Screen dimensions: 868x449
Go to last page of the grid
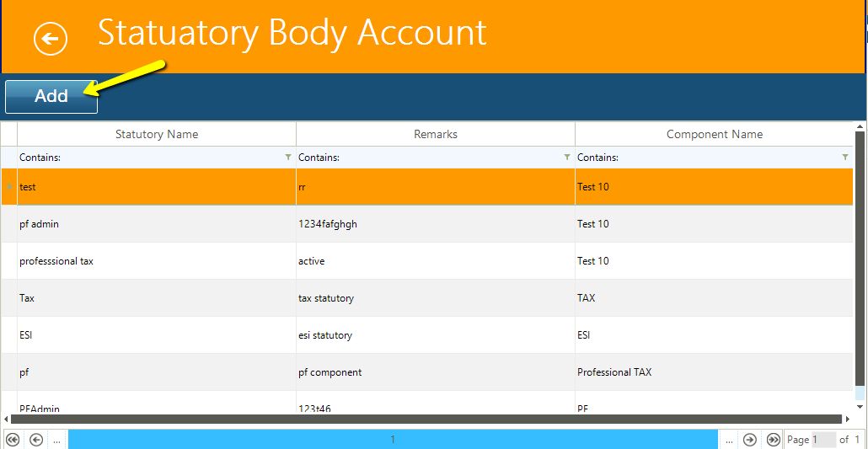point(774,440)
